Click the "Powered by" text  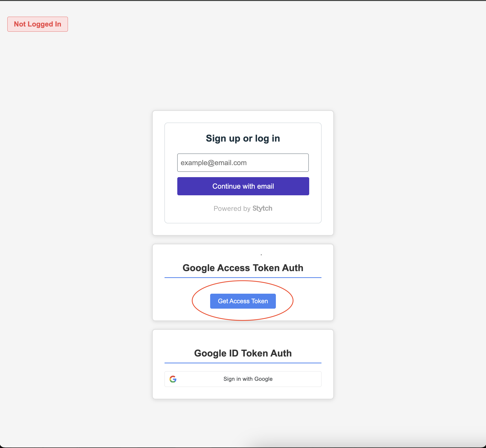point(232,209)
